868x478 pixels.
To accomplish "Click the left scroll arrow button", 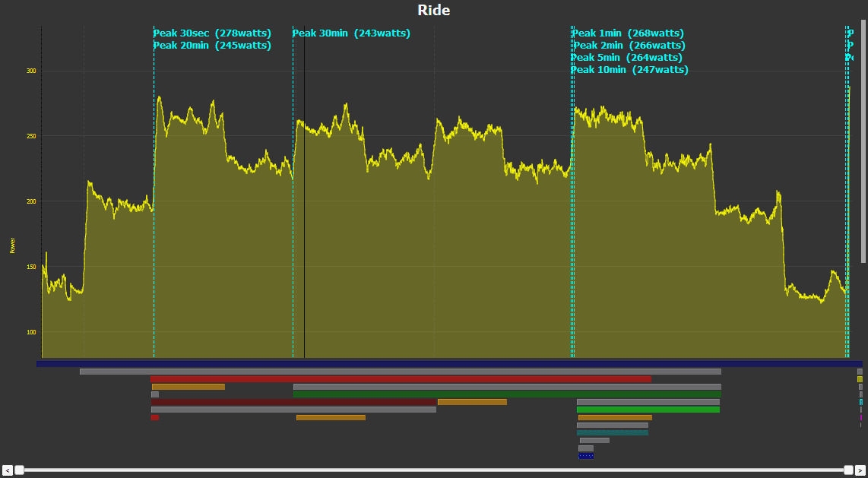I will click(8, 470).
